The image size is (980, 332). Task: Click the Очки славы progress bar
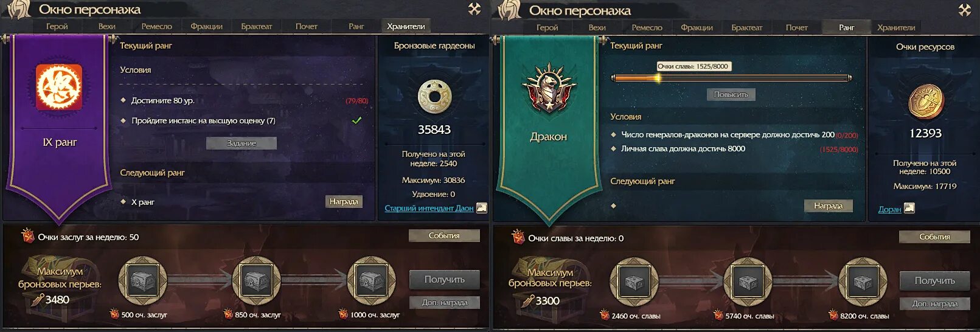[x=731, y=78]
